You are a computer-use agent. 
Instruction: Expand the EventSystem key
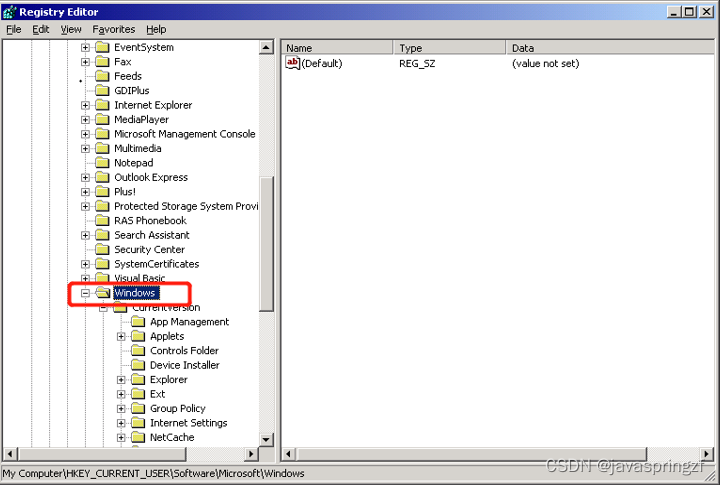[85, 47]
